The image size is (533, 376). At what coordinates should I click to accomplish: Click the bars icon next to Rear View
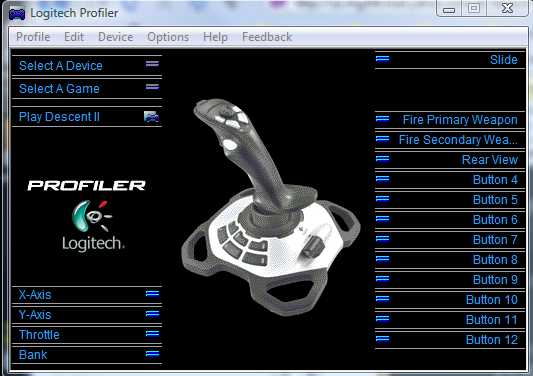coord(382,159)
